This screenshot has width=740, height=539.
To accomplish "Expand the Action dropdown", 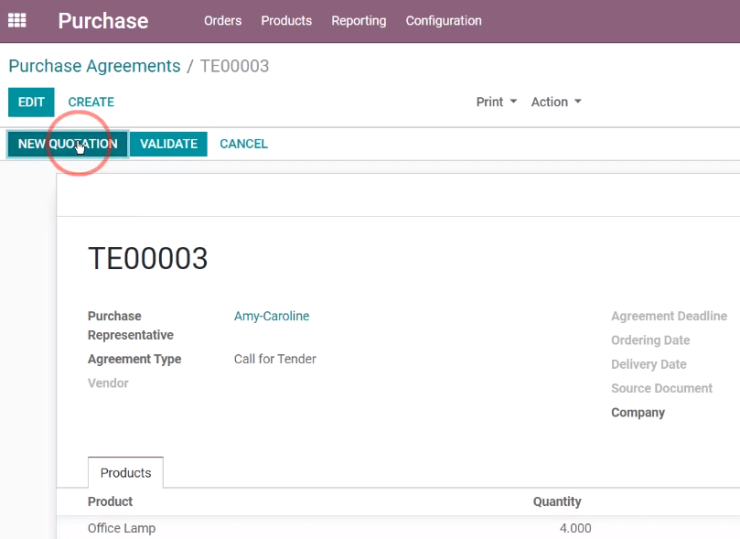I will tap(556, 102).
